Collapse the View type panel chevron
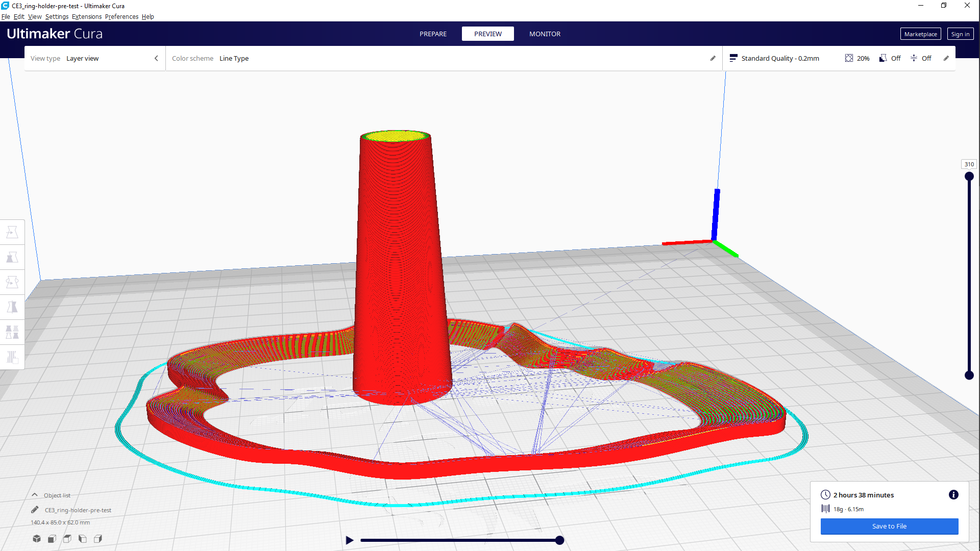This screenshot has height=551, width=980. coord(156,59)
